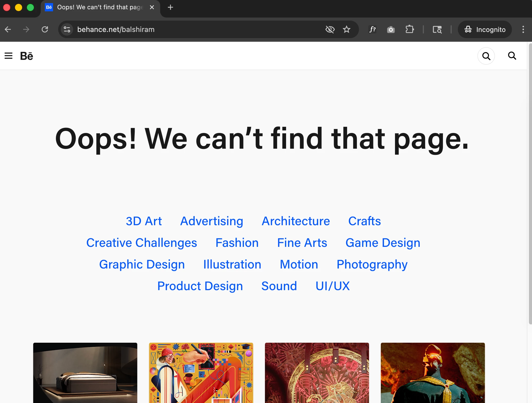Select the Oops page browser tab
This screenshot has height=403, width=532.
[99, 7]
